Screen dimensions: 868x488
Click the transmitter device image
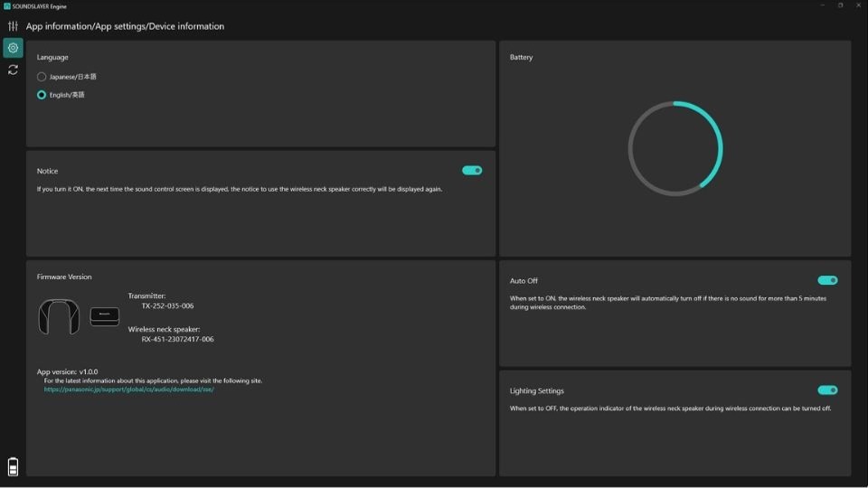[104, 316]
